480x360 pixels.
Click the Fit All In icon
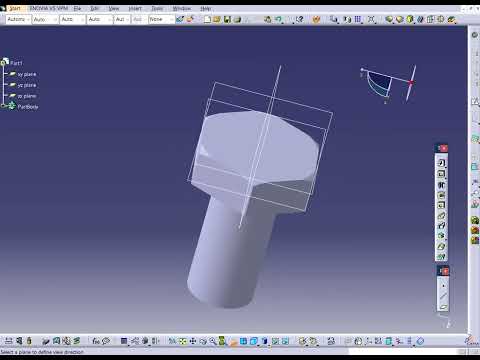point(183,341)
